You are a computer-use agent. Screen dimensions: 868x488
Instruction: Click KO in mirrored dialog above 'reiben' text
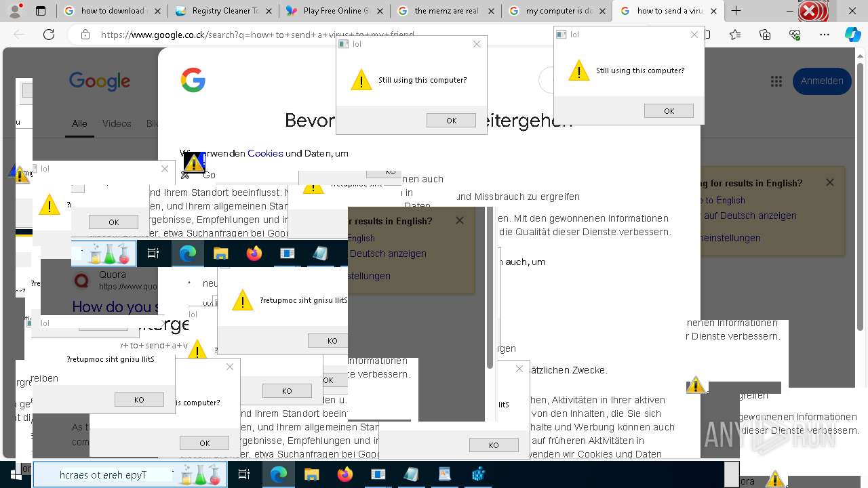coord(139,400)
